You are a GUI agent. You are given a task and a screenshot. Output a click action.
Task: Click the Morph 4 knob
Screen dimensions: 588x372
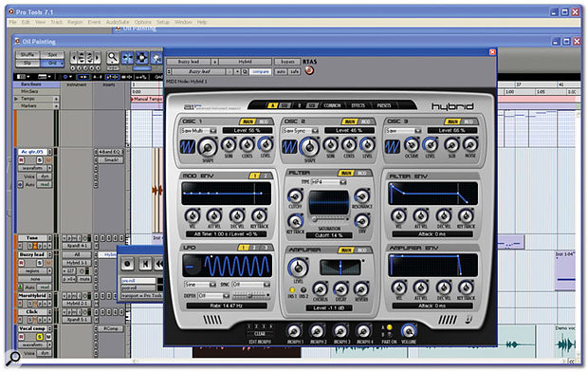(364, 331)
